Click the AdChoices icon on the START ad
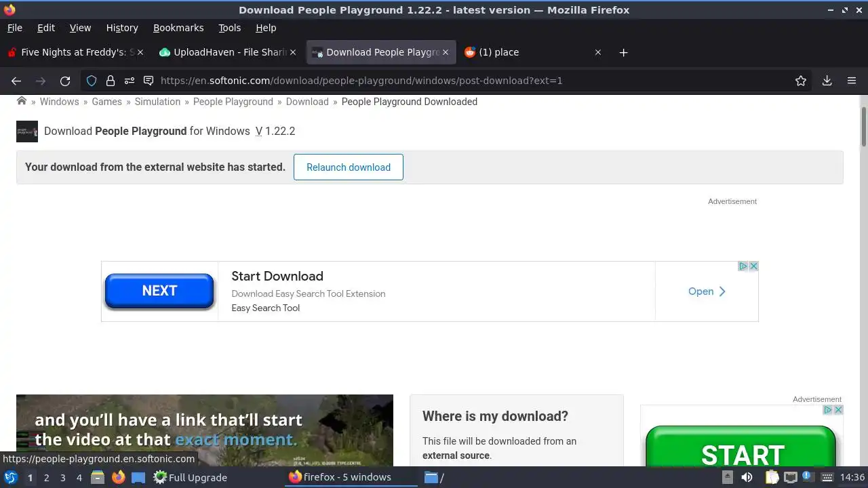 (828, 410)
